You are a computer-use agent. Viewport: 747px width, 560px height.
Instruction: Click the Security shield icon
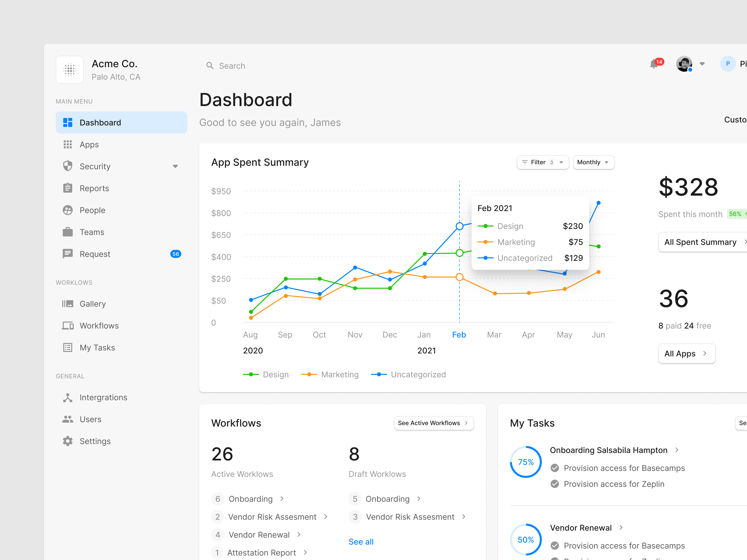pos(67,166)
